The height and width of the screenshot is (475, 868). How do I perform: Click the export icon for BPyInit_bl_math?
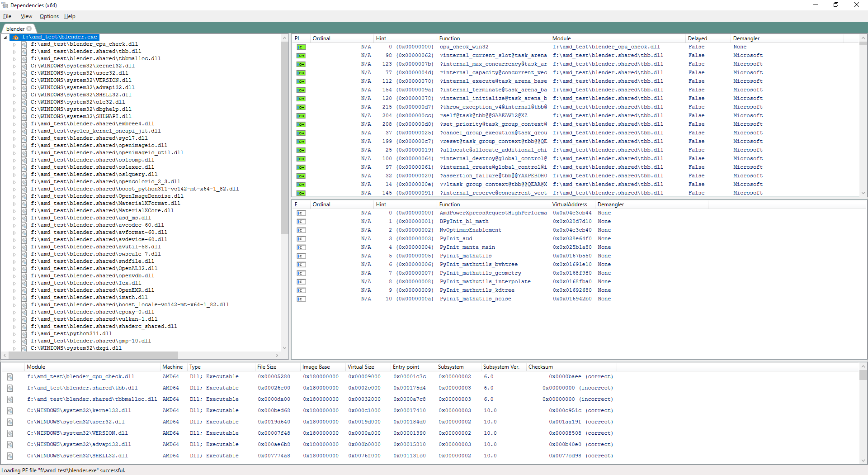coord(301,222)
